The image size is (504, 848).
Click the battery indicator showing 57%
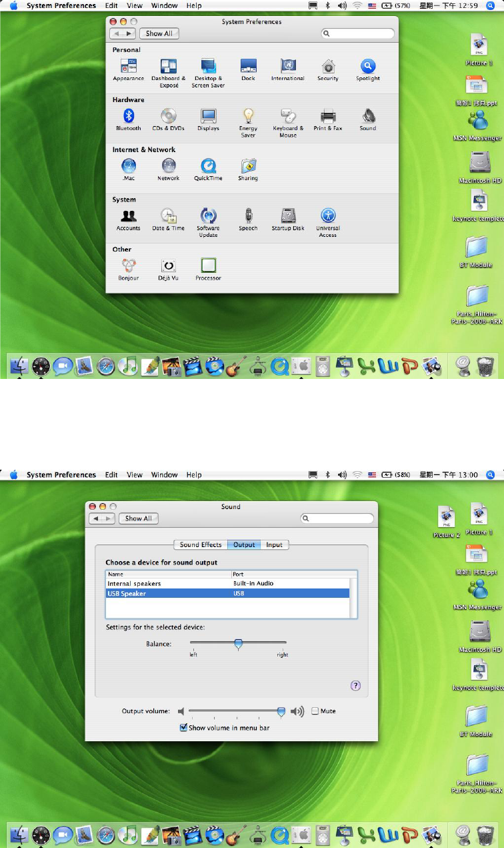397,5
